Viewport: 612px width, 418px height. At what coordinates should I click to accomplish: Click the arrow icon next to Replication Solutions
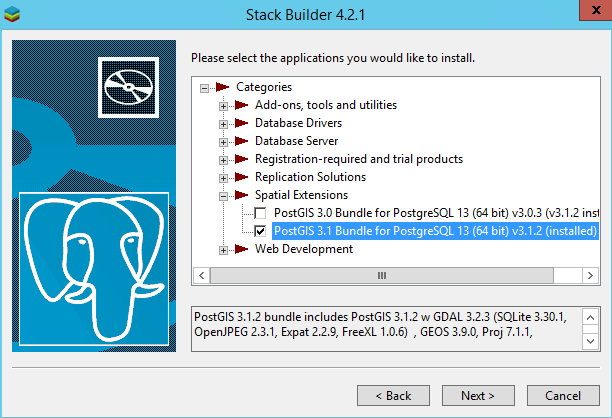(x=242, y=176)
